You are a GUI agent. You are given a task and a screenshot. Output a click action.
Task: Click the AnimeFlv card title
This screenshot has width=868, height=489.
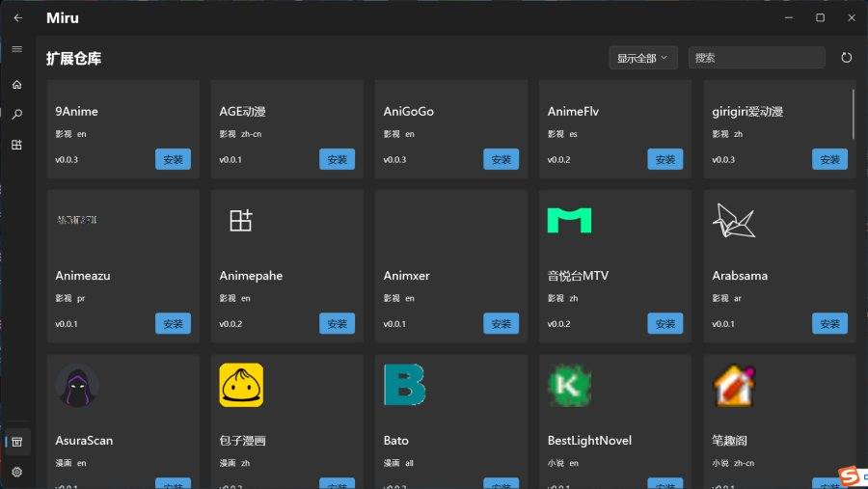(x=573, y=111)
